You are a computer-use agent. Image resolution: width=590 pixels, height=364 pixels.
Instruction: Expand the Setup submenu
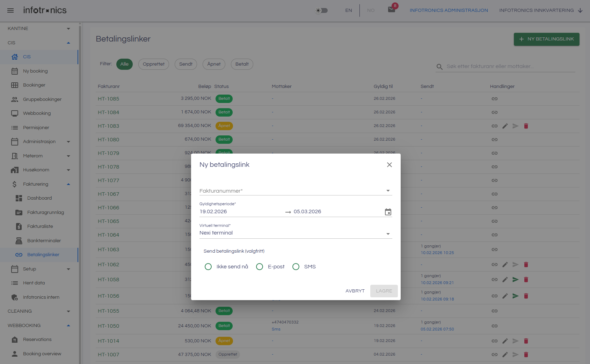39,269
